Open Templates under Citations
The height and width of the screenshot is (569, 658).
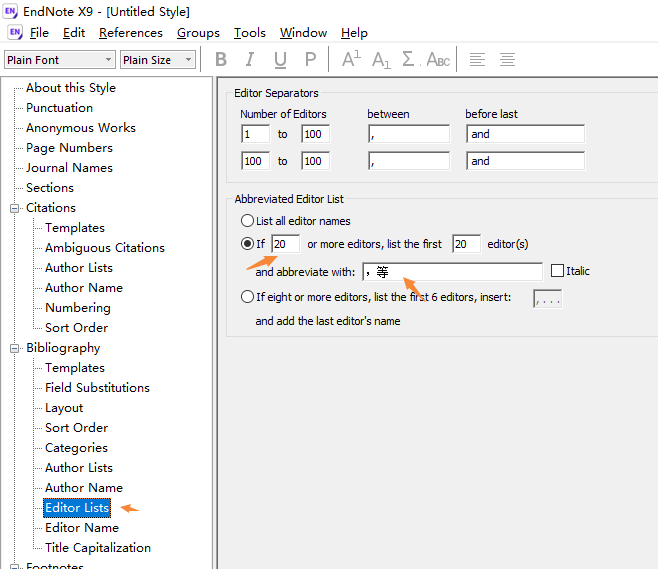(75, 228)
